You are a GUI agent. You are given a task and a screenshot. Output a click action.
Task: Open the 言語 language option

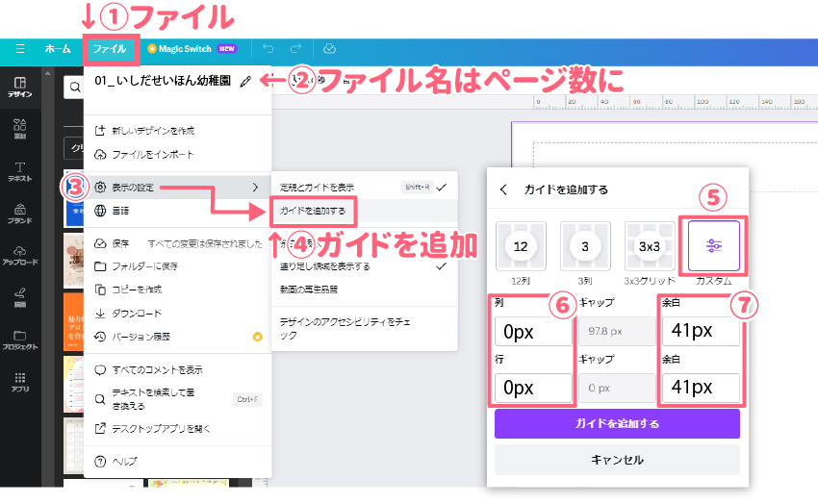(x=177, y=211)
